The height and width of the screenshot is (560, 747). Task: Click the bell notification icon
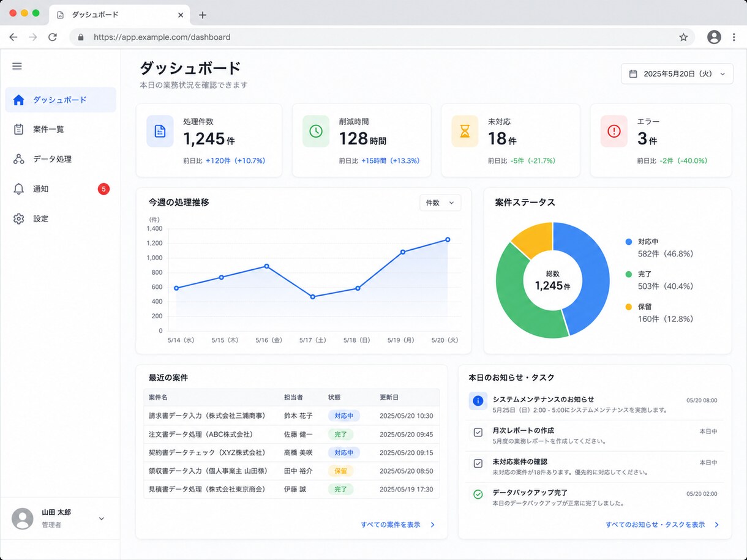coord(18,189)
